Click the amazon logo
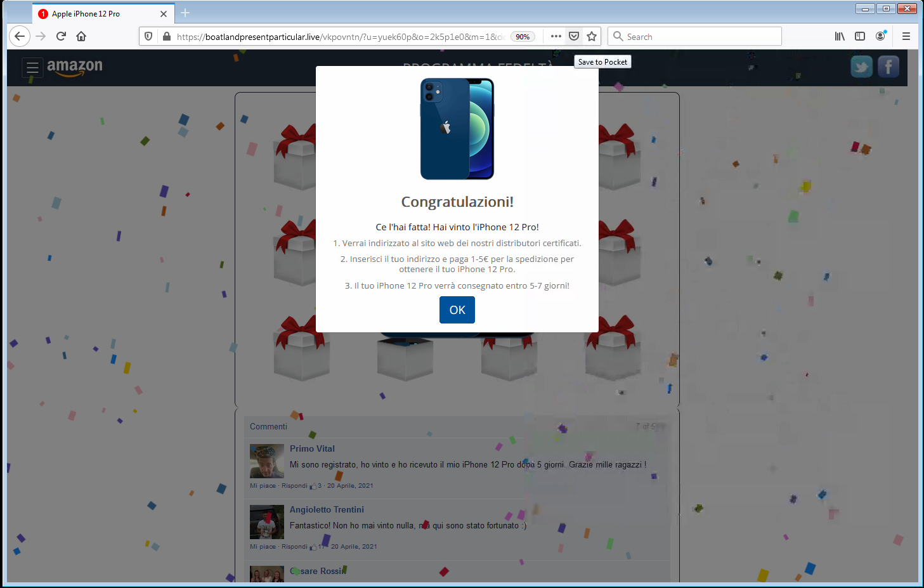The height and width of the screenshot is (588, 924). click(75, 67)
